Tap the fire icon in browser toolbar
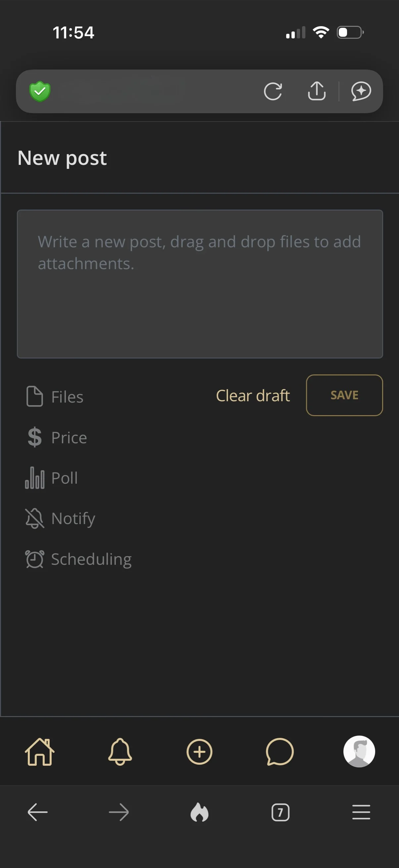 pyautogui.click(x=199, y=812)
